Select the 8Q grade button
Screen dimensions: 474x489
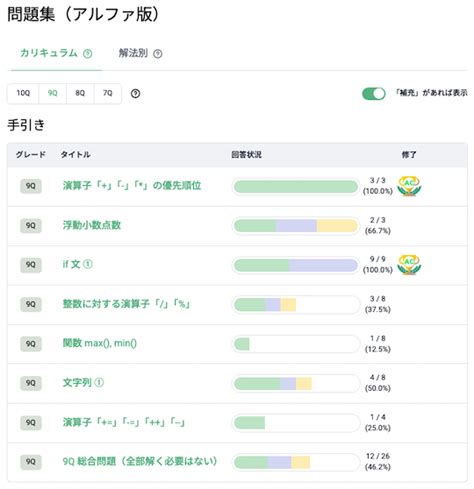coord(80,93)
